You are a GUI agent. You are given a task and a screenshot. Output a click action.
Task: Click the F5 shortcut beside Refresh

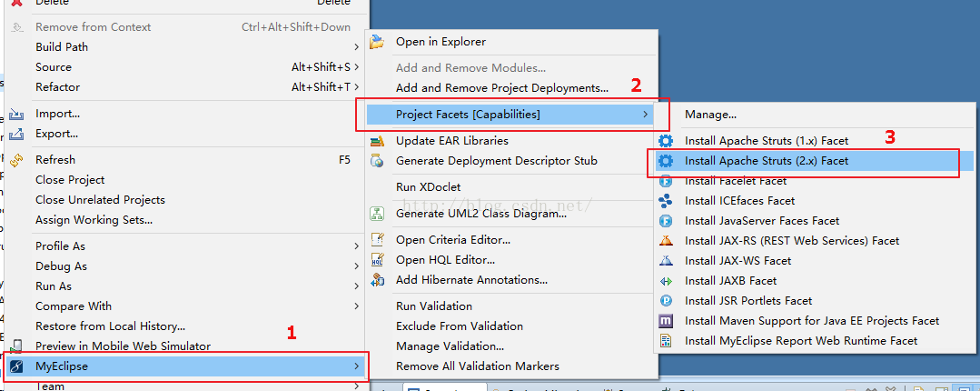coord(344,159)
